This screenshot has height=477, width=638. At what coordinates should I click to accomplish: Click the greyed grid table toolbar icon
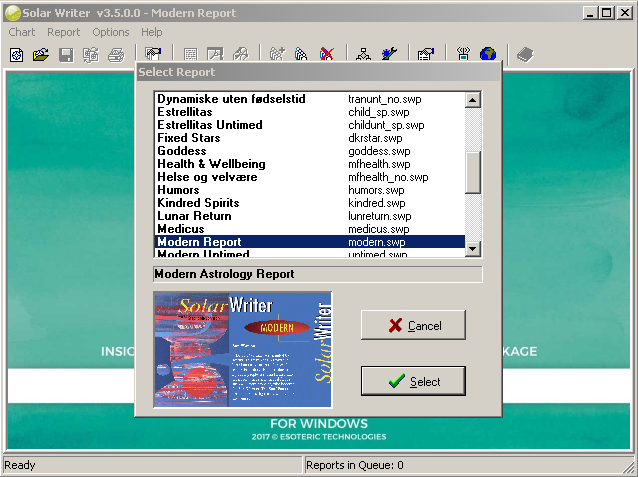(x=190, y=54)
